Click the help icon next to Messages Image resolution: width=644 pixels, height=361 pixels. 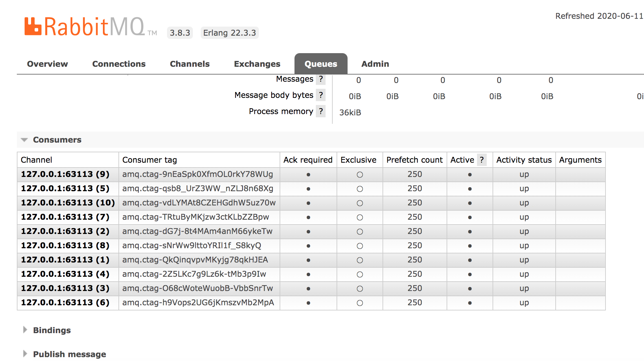tap(321, 79)
